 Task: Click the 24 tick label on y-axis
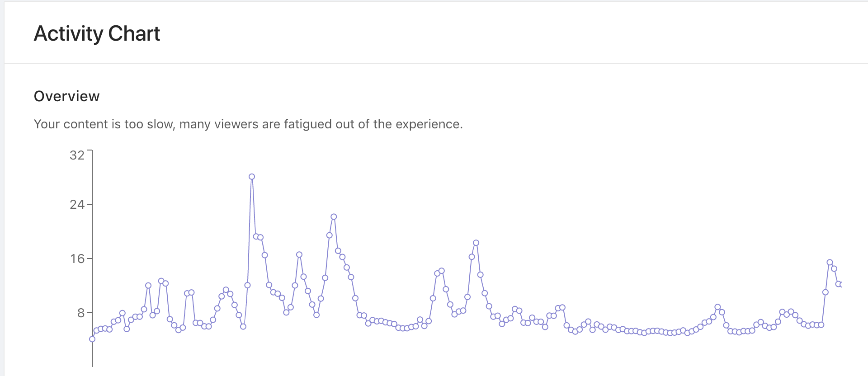pos(77,205)
